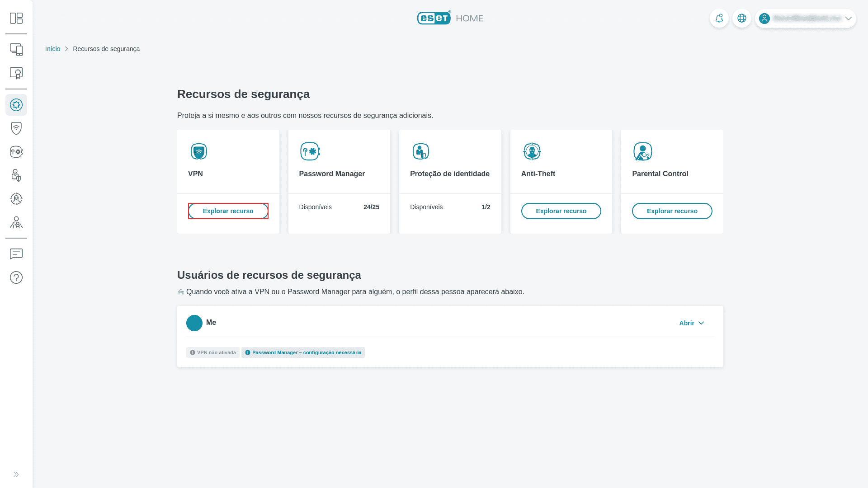Click Explorar recurso under VPN
This screenshot has width=868, height=488.
point(228,211)
